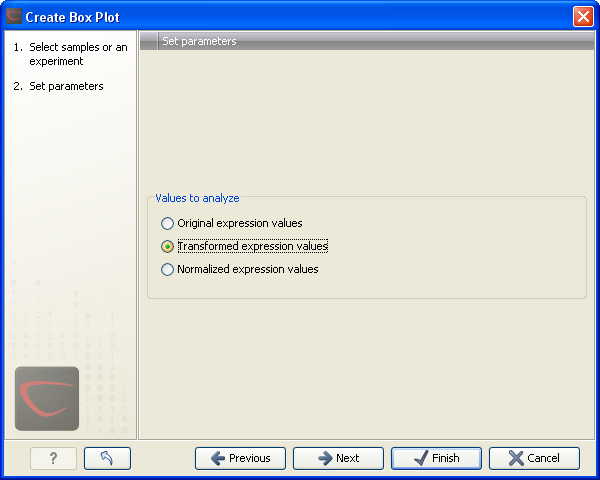The image size is (600, 480).
Task: Choose Normalized expression values radio button
Action: coord(167,269)
